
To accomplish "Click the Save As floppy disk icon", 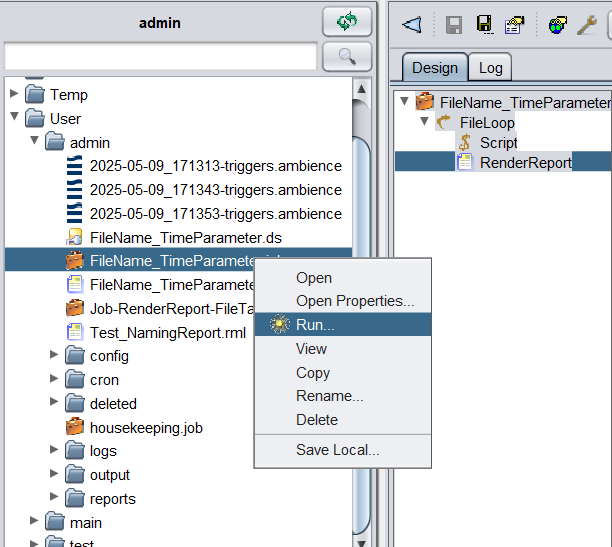I will (x=484, y=25).
